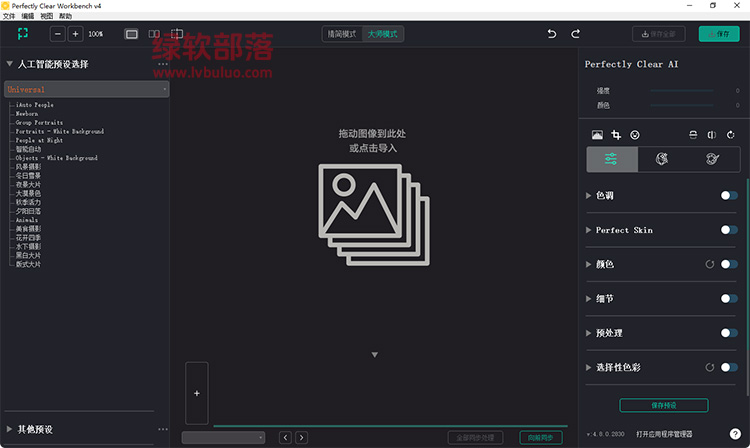Open the 文件 menu
The image size is (750, 448).
pos(9,16)
